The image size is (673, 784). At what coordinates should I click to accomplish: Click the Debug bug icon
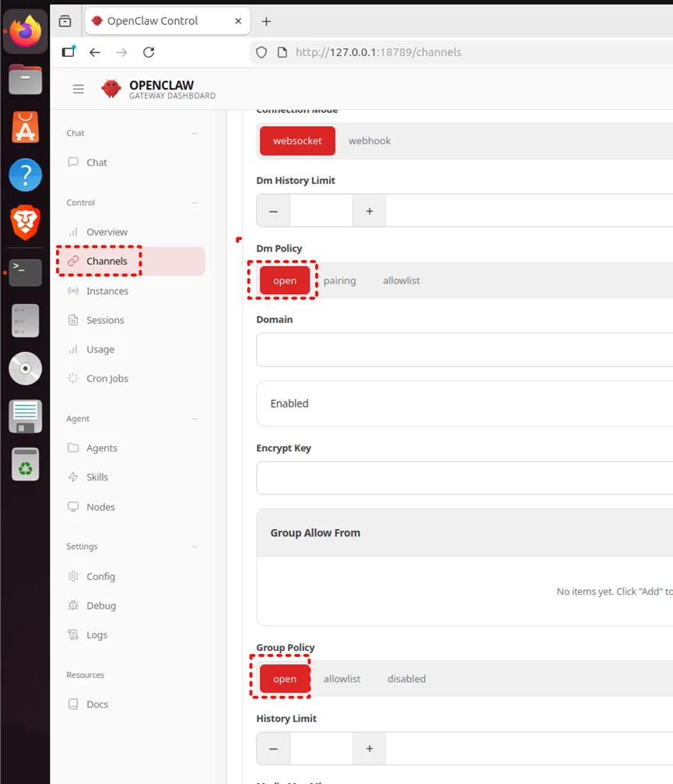click(x=73, y=606)
